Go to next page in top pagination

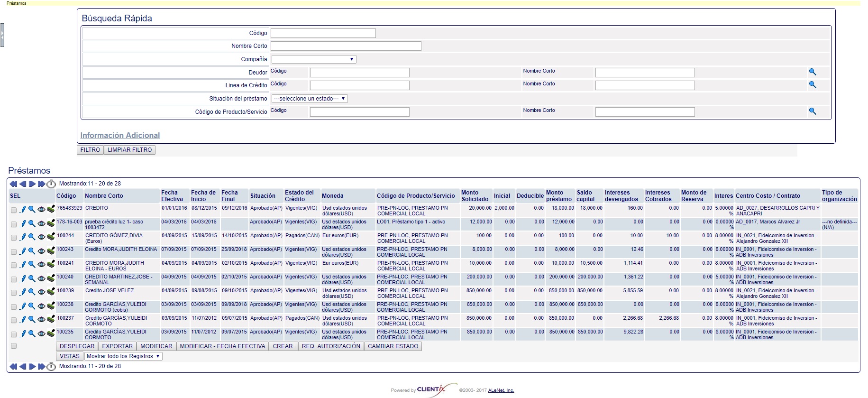pos(32,184)
